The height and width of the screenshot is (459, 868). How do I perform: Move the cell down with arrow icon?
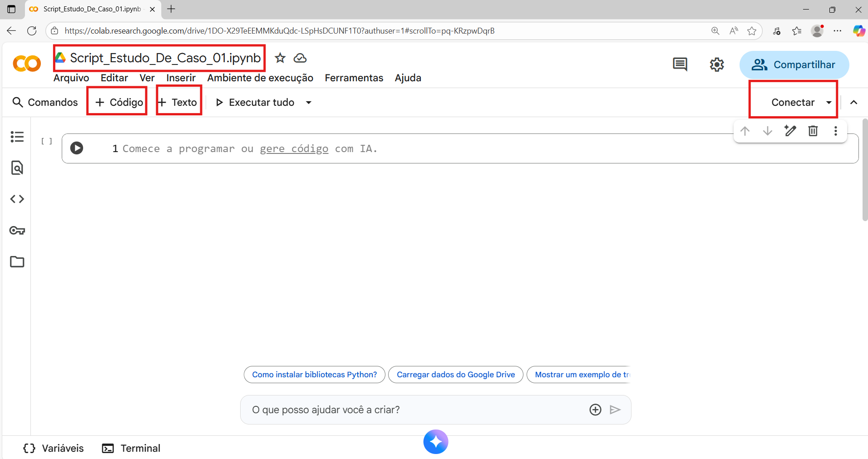coord(767,131)
